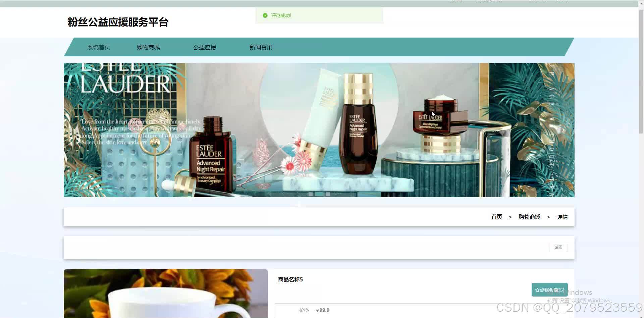Open the 公益应援 navigation item

(205, 47)
